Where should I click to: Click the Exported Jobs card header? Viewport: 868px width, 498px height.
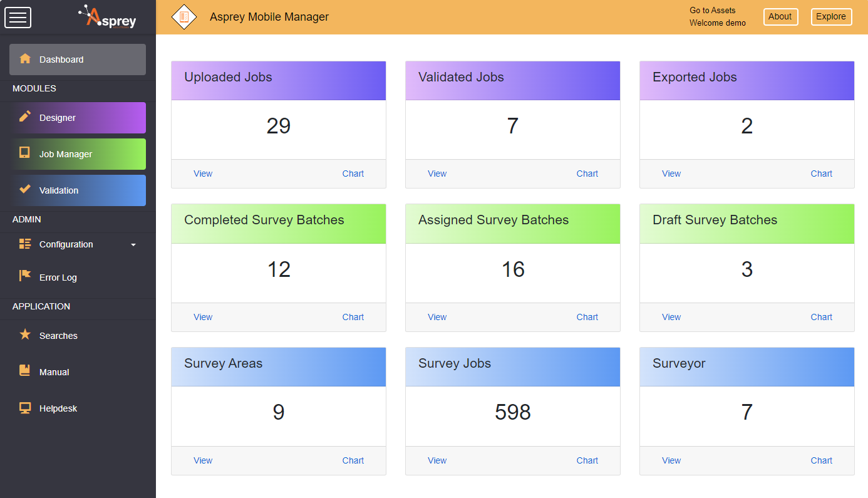[747, 80]
